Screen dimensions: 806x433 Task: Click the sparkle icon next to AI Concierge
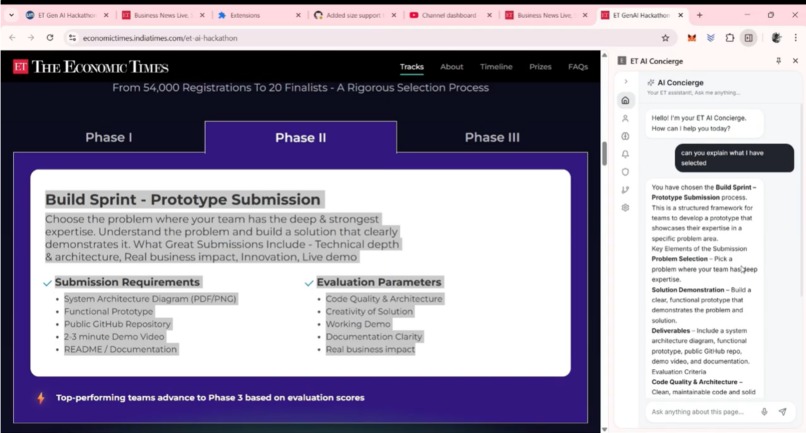click(x=651, y=82)
